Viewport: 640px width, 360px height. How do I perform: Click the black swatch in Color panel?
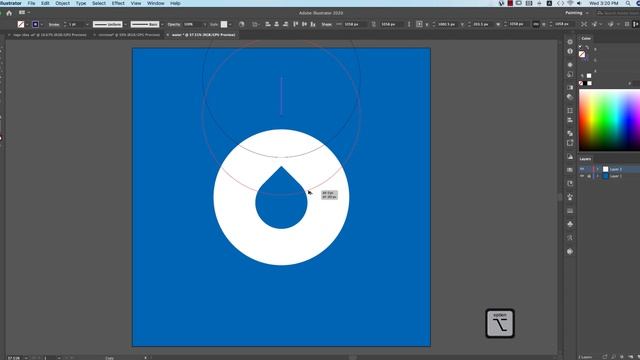click(x=585, y=83)
